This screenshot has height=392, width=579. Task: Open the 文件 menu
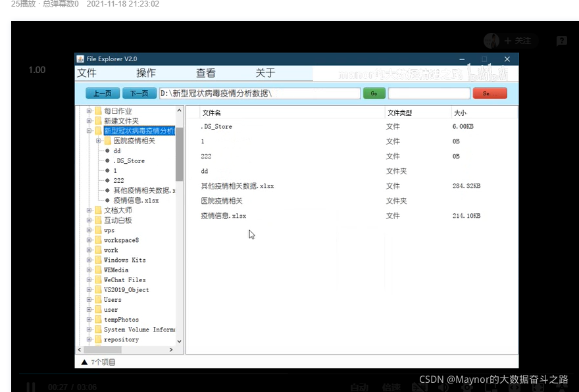(x=87, y=73)
